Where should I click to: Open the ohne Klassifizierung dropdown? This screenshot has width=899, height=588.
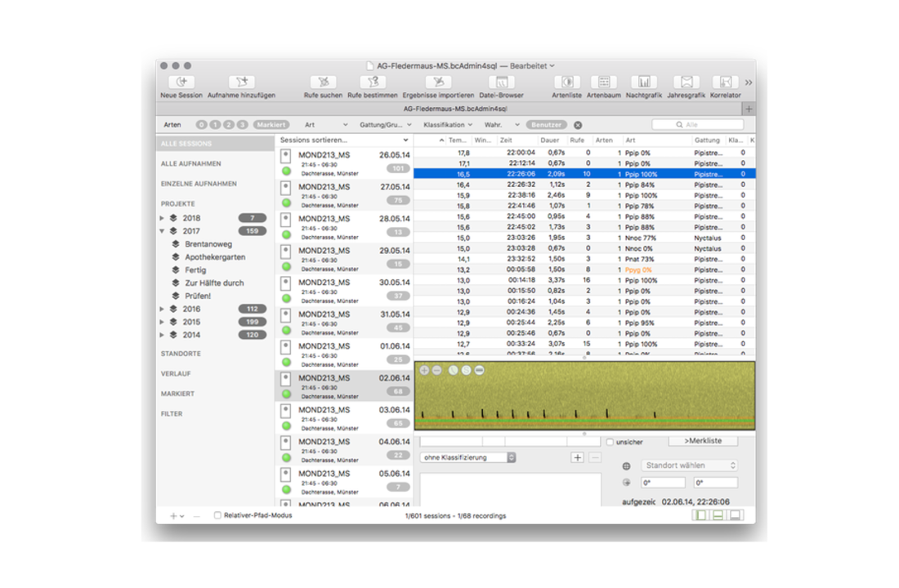pyautogui.click(x=467, y=457)
